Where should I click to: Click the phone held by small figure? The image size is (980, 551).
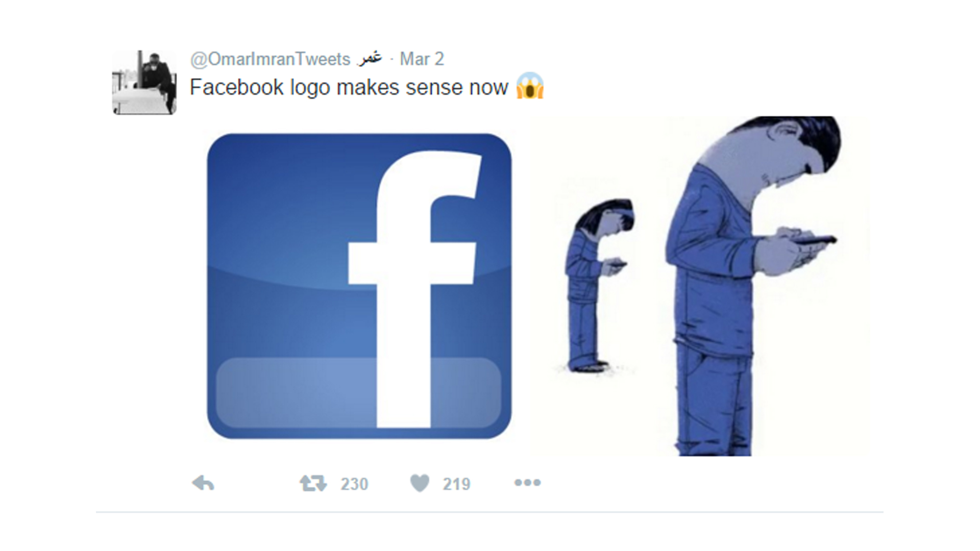[x=618, y=264]
